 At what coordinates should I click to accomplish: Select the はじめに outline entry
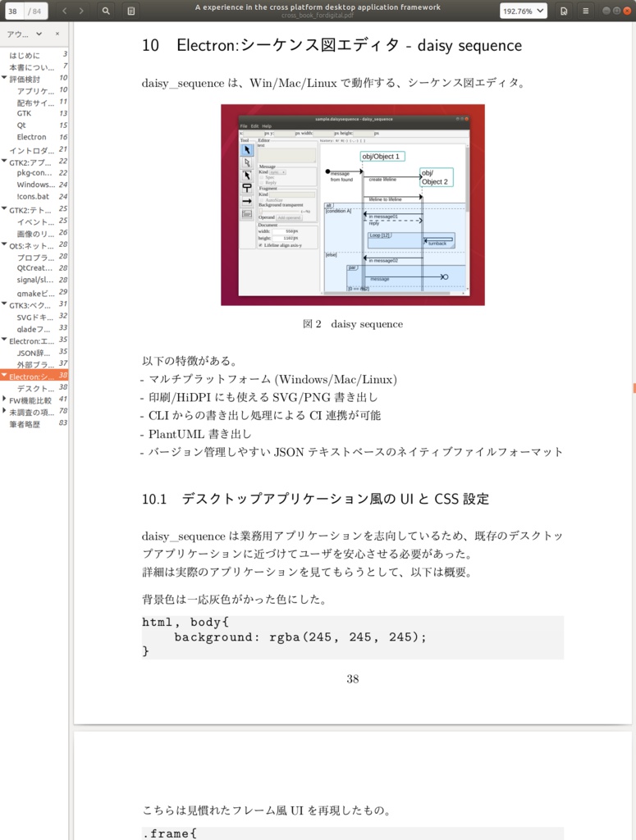pyautogui.click(x=24, y=55)
